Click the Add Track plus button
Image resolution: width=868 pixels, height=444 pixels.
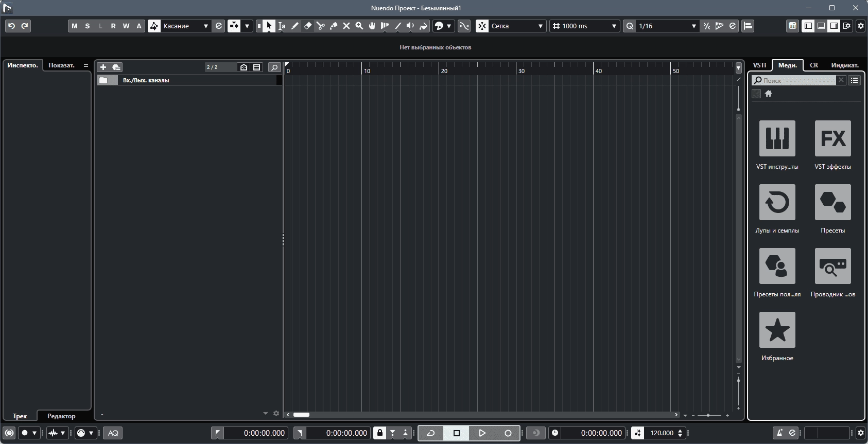tap(103, 67)
